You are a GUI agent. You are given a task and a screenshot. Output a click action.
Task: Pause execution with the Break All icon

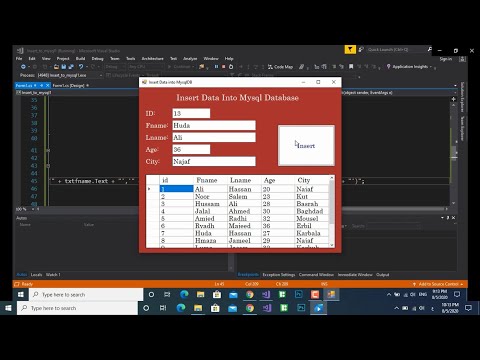[x=216, y=67]
